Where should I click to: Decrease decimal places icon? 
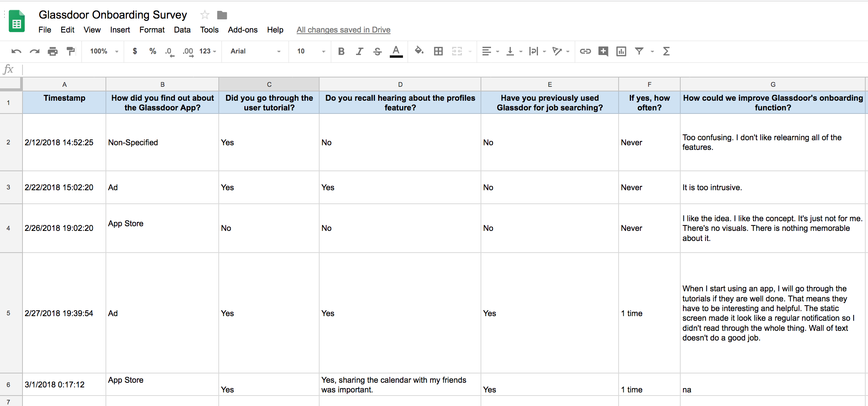click(169, 52)
